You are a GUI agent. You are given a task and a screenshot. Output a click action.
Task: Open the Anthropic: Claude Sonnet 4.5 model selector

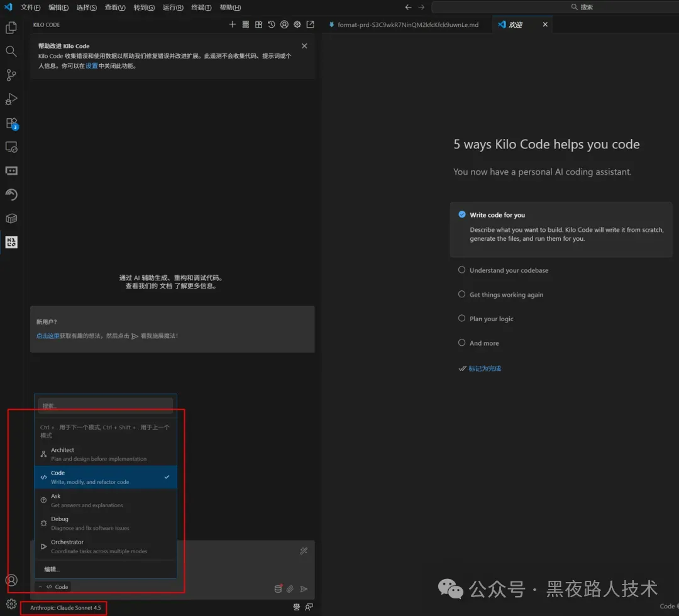click(x=65, y=608)
